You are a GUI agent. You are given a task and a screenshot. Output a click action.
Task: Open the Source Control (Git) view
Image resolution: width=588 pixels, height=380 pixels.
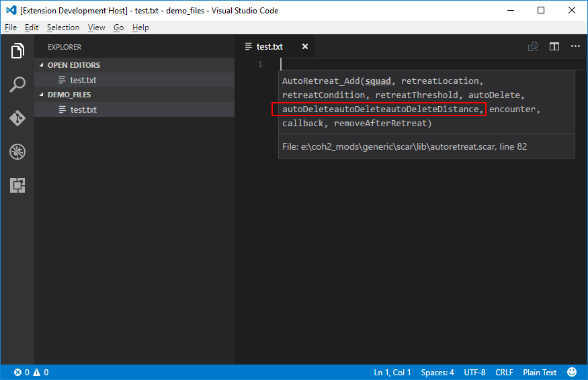point(17,118)
